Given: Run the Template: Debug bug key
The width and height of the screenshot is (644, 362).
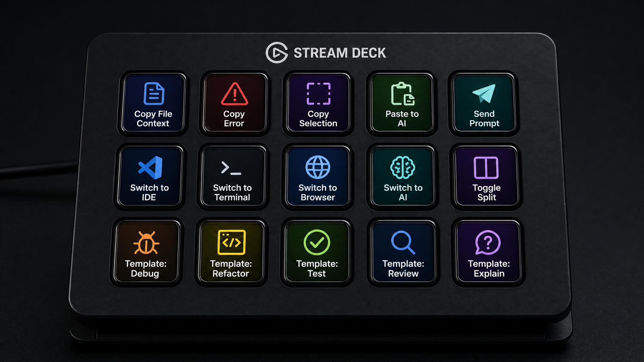Looking at the screenshot, I should point(147,252).
